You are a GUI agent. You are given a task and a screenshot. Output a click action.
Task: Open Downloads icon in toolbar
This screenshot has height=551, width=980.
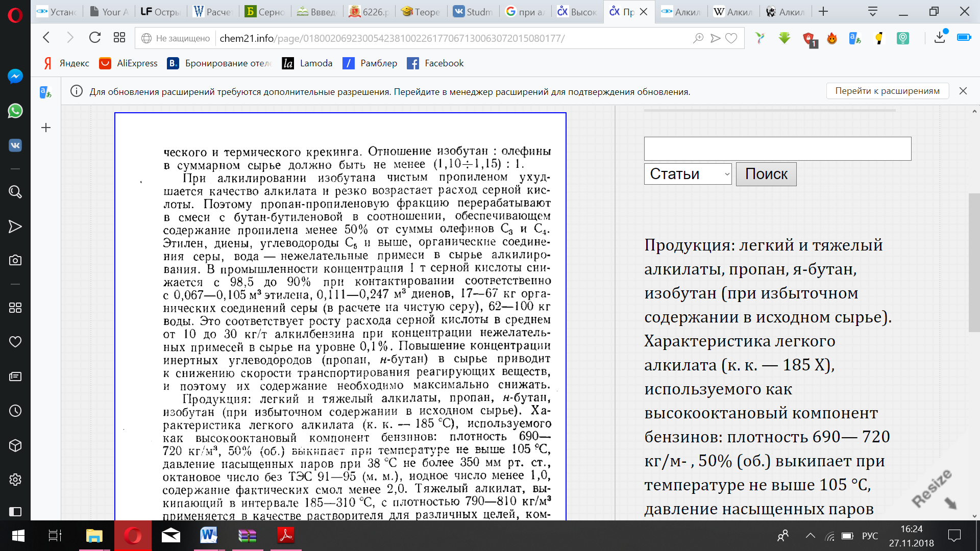coord(940,38)
